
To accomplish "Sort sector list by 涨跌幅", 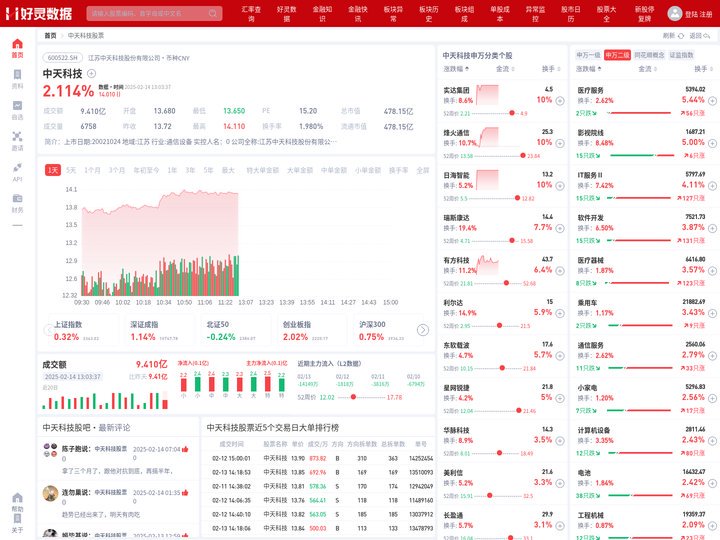I will click(589, 69).
